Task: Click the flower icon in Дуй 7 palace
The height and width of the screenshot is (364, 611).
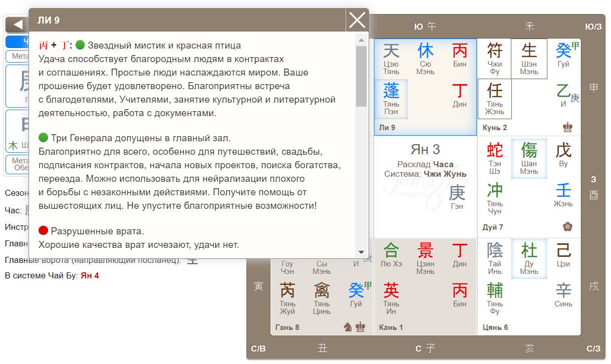Action: (567, 227)
